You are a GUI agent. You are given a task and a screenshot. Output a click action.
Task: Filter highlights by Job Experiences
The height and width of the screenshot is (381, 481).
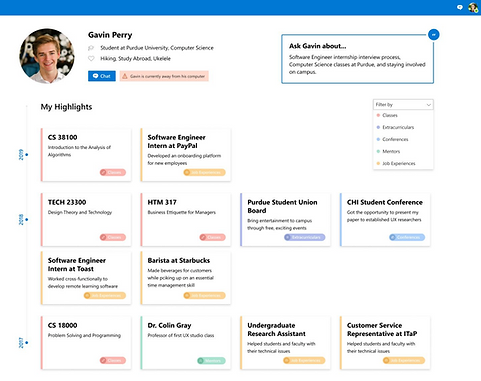point(403,163)
